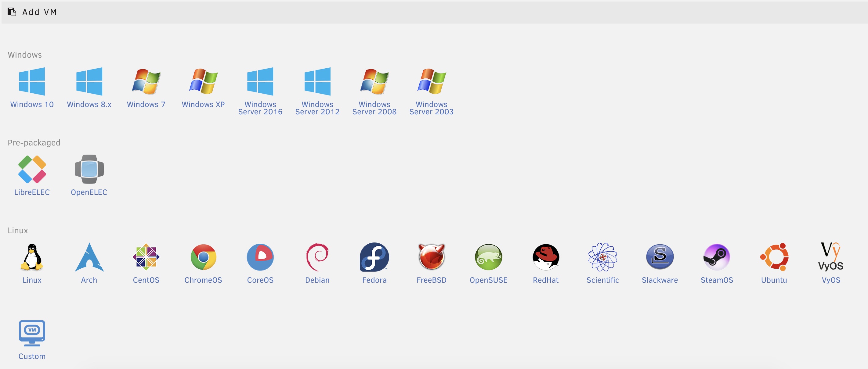The image size is (868, 369).
Task: Open the LibreELEC pre-packaged template
Action: 32,169
